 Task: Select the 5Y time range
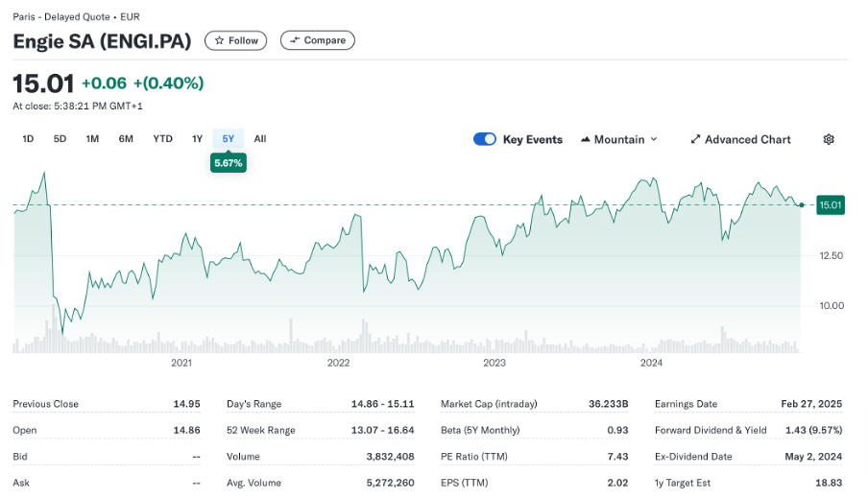tap(228, 139)
